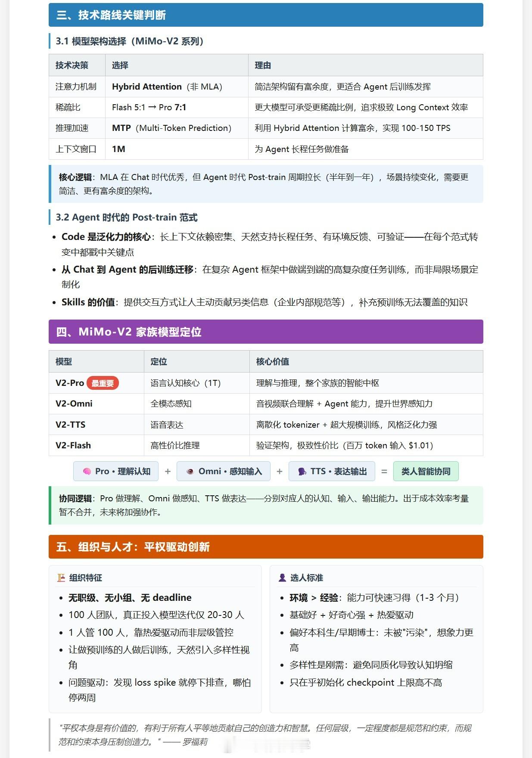532x758 pixels.
Task: Select the 上下文窗口 row label
Action: click(76, 149)
